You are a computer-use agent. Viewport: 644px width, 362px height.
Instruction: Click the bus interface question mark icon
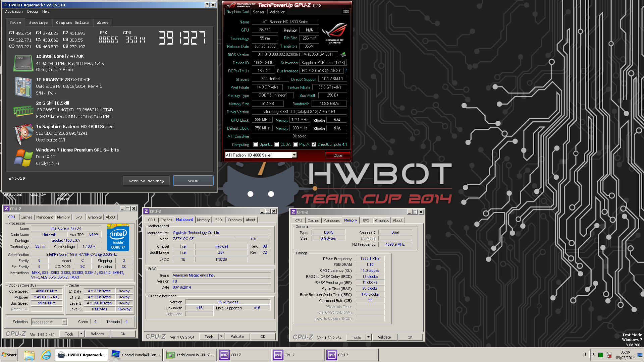pyautogui.click(x=346, y=71)
